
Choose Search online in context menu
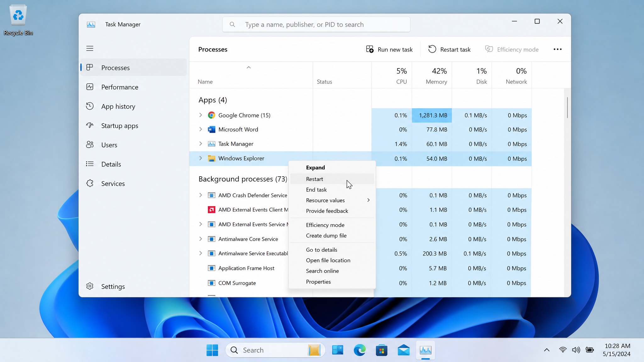coord(332,271)
